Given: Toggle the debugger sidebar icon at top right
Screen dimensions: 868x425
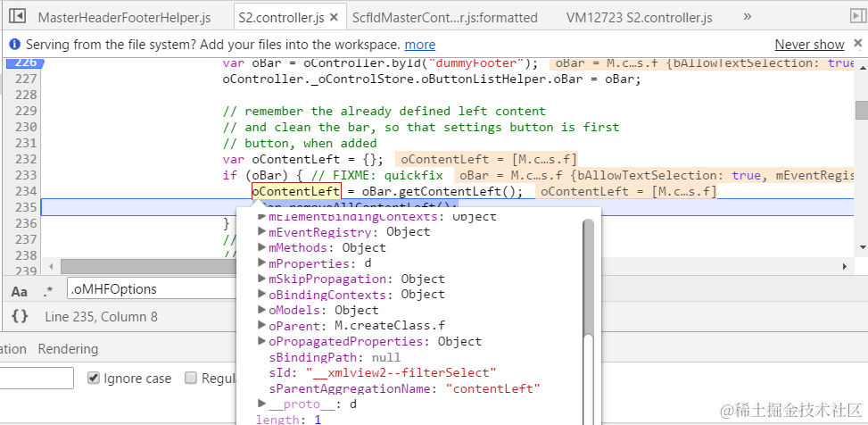Looking at the screenshot, I should 857,17.
